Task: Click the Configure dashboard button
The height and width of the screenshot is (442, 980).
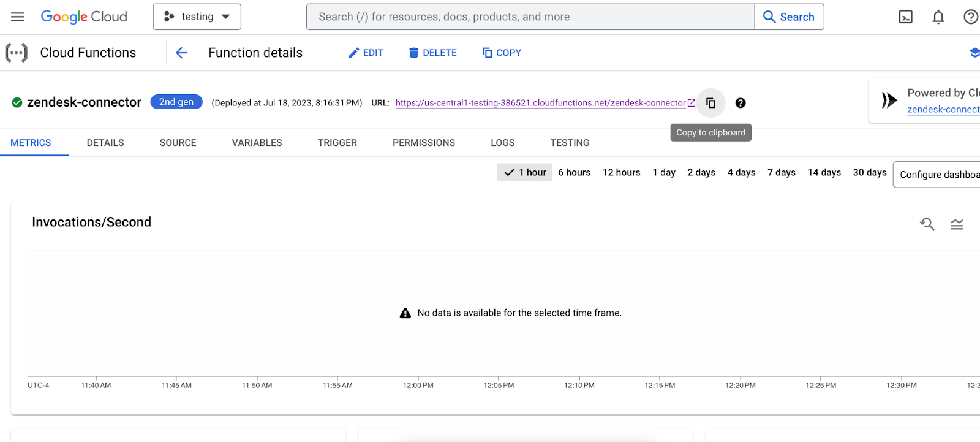Action: (x=937, y=175)
